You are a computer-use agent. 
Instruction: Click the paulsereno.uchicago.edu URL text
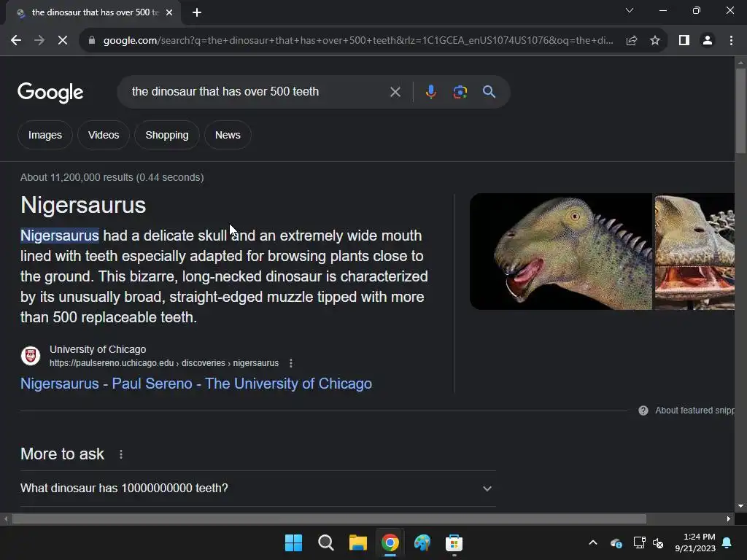[164, 363]
